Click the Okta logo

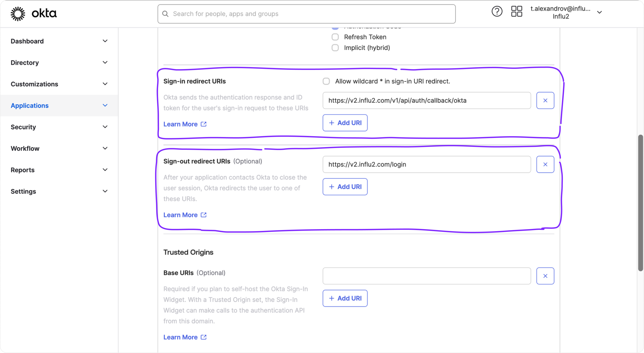click(x=34, y=13)
